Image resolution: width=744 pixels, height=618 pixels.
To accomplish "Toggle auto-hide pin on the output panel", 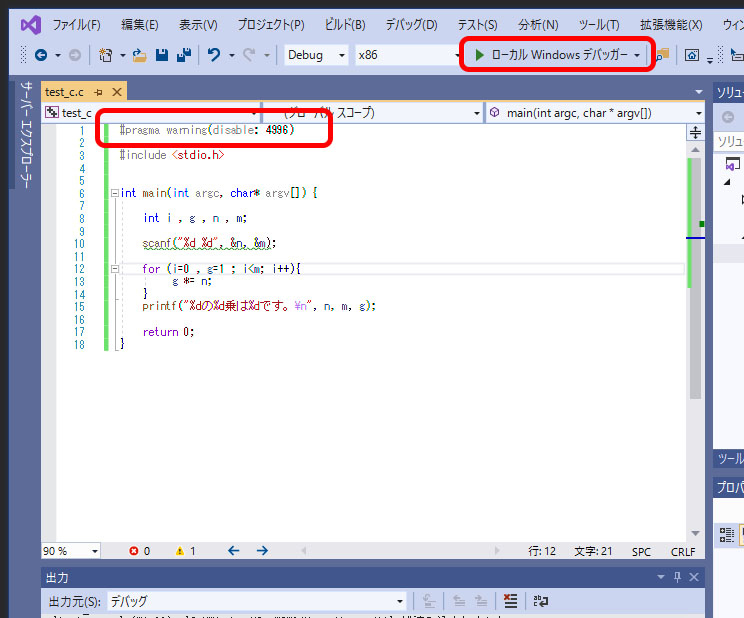I will (x=678, y=577).
